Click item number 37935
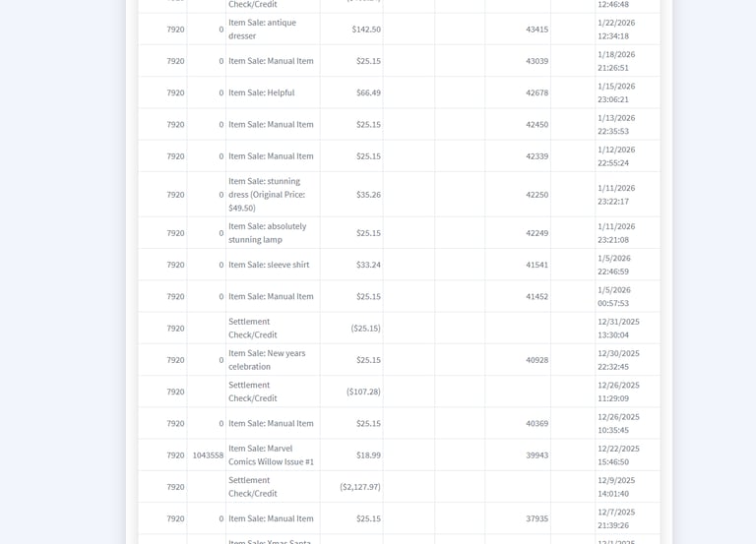The width and height of the screenshot is (756, 544). [x=536, y=518]
